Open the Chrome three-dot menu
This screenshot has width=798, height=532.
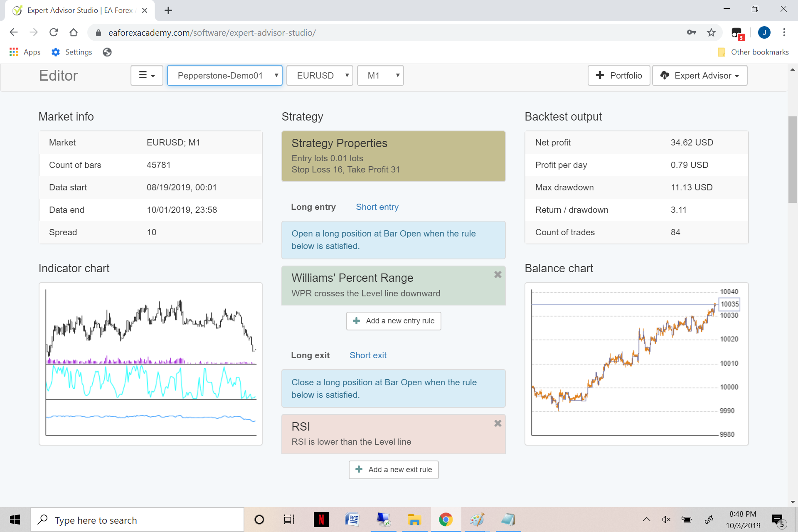coord(784,32)
